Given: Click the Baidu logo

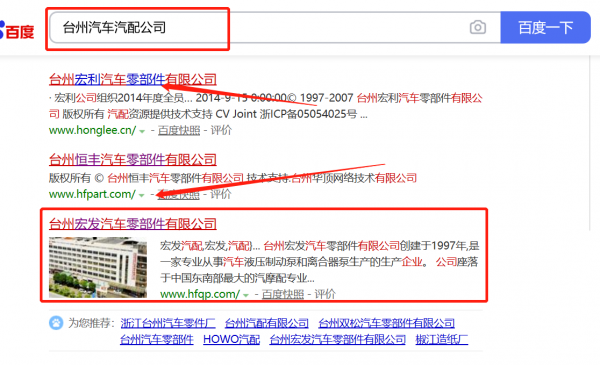Looking at the screenshot, I should click(17, 31).
